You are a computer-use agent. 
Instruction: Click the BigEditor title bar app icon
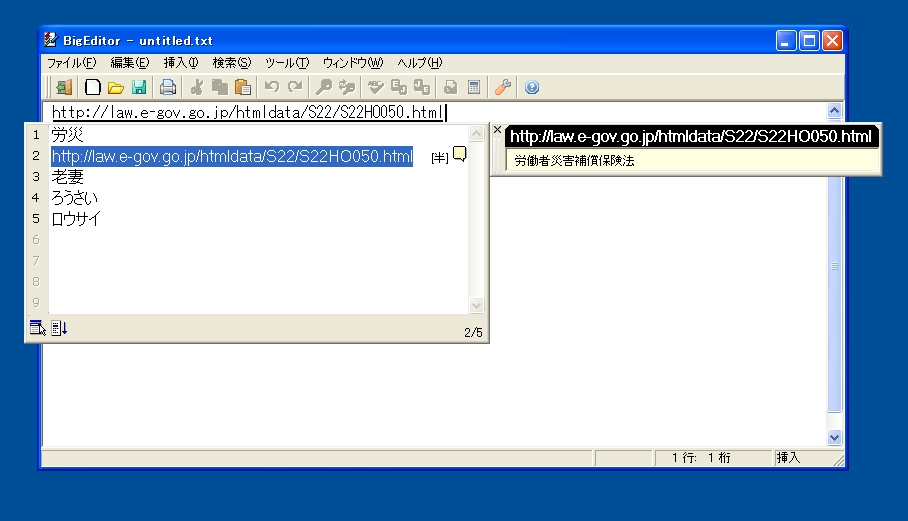(51, 40)
